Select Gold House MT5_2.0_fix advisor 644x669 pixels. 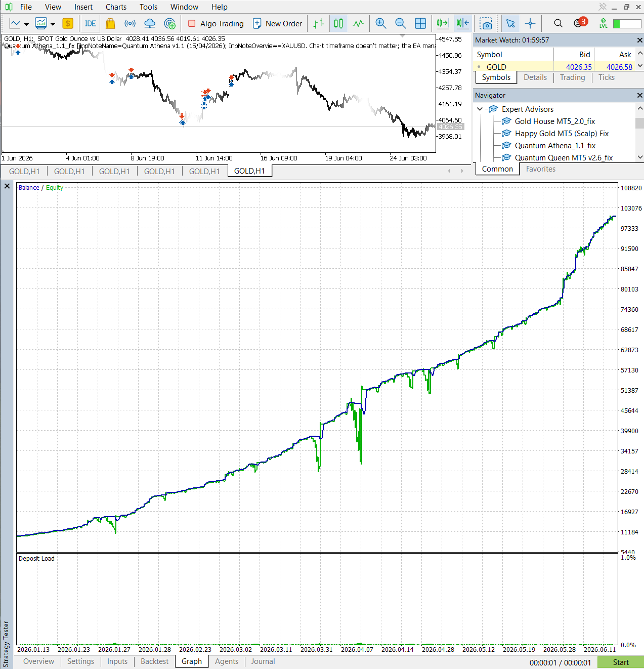(x=554, y=121)
